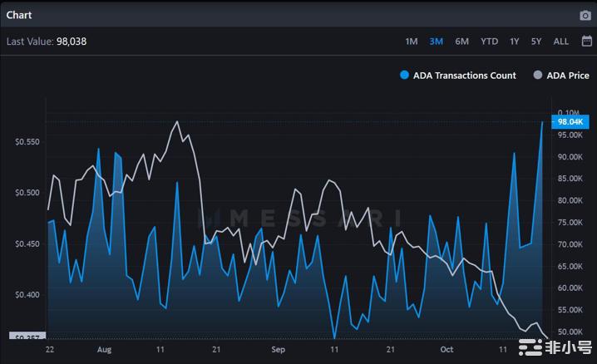Image resolution: width=597 pixels, height=364 pixels.
Task: Select the 1M time range
Action: coord(412,42)
